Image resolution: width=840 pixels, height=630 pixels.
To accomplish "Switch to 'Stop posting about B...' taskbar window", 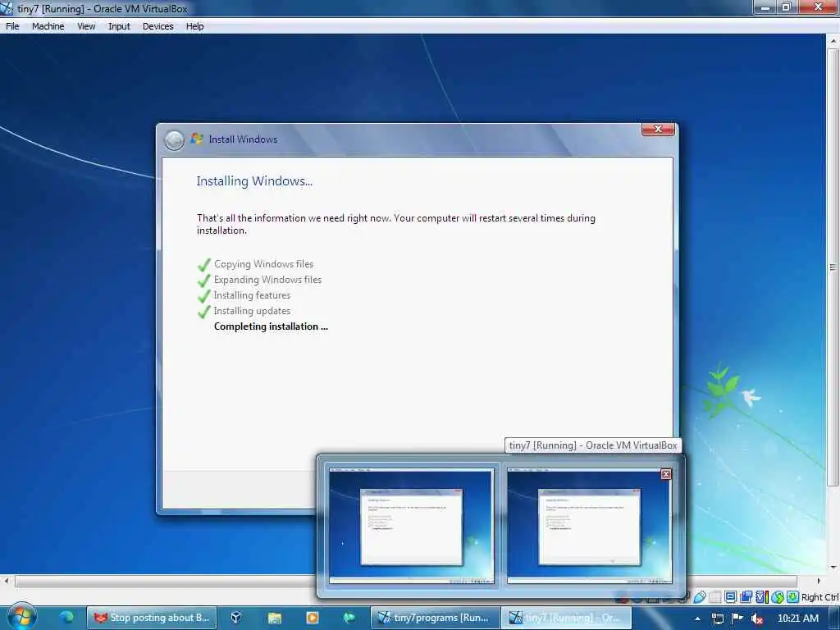I will (x=152, y=618).
